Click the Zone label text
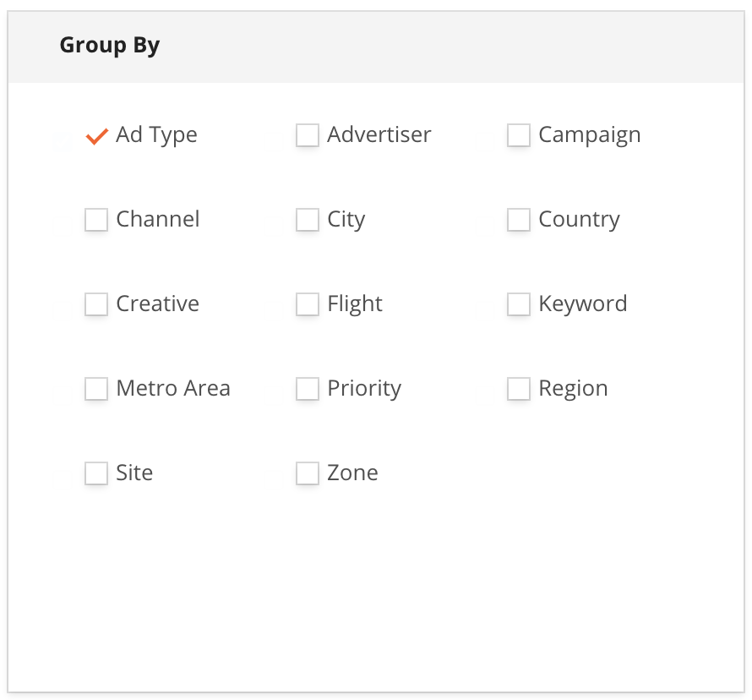The image size is (752, 700). click(x=352, y=473)
